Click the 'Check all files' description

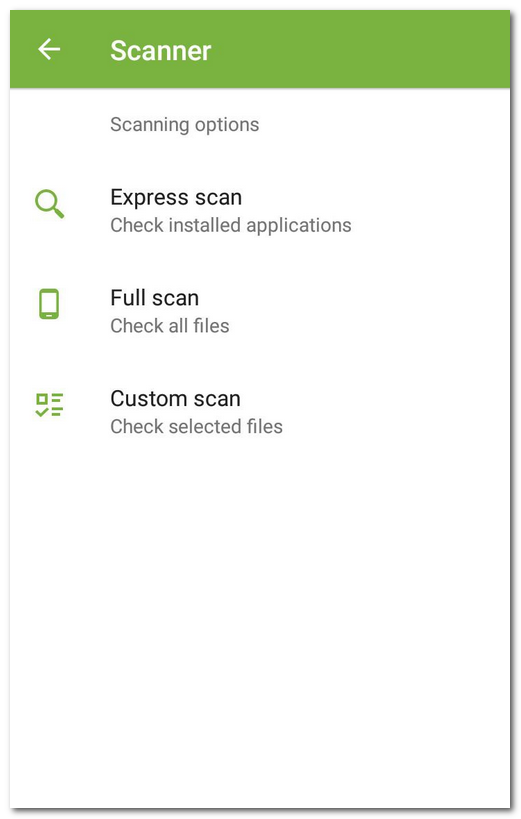(x=170, y=326)
